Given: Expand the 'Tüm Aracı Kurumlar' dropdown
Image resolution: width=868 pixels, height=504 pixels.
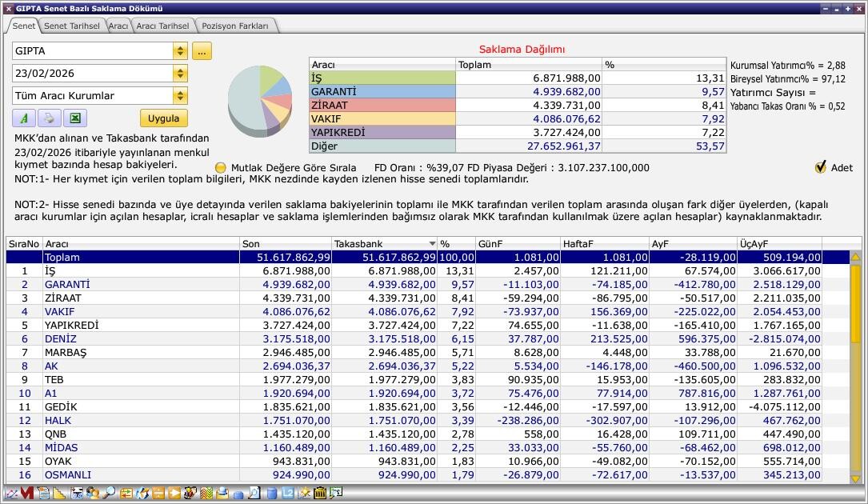Looking at the screenshot, I should pyautogui.click(x=180, y=96).
